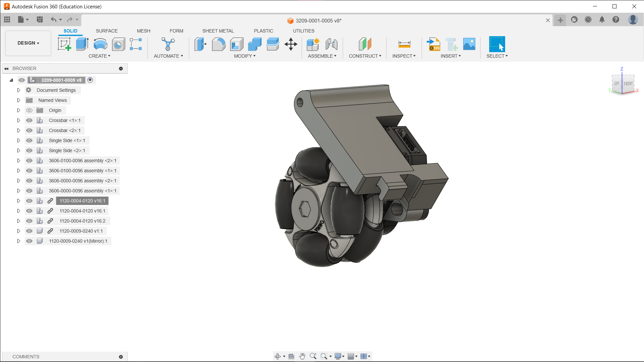
Task: Open the MODIFY dropdown menu
Action: 245,56
